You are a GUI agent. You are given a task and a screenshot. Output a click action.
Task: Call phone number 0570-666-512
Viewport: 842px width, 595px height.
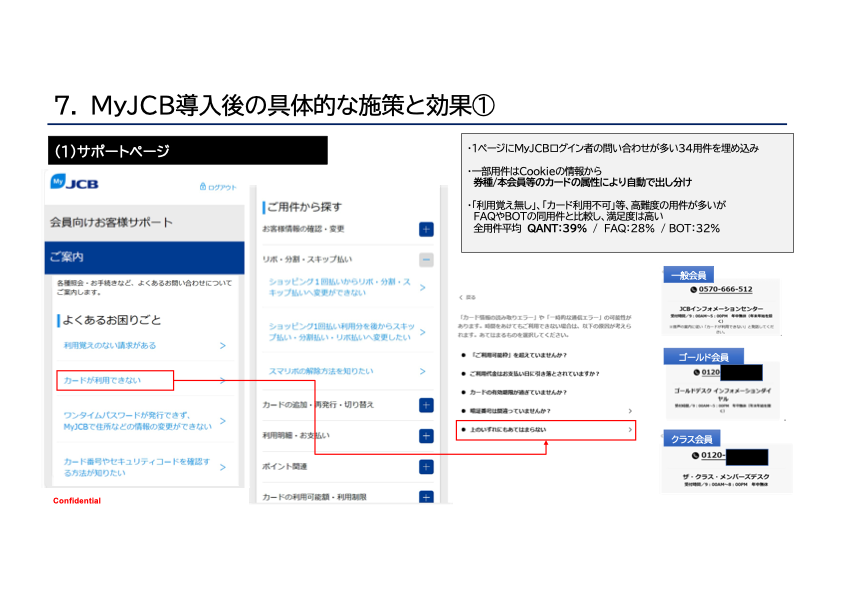coord(725,289)
